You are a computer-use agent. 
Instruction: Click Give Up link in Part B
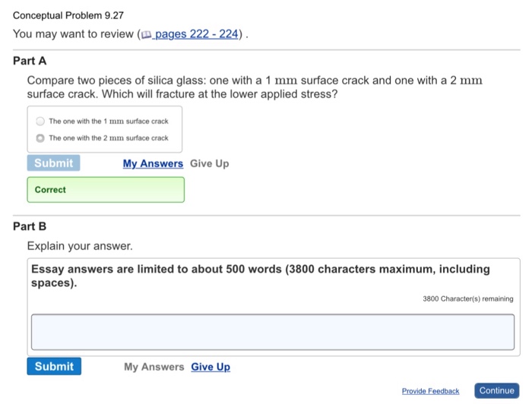211,367
